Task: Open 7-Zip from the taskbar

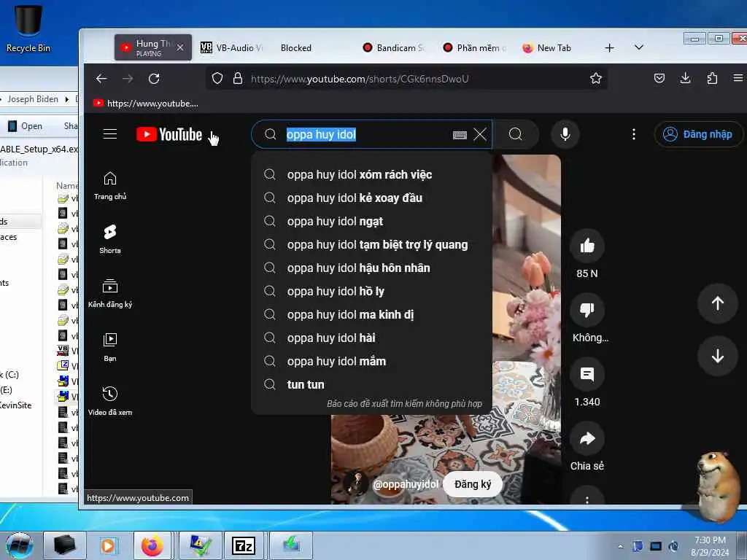Action: click(244, 545)
